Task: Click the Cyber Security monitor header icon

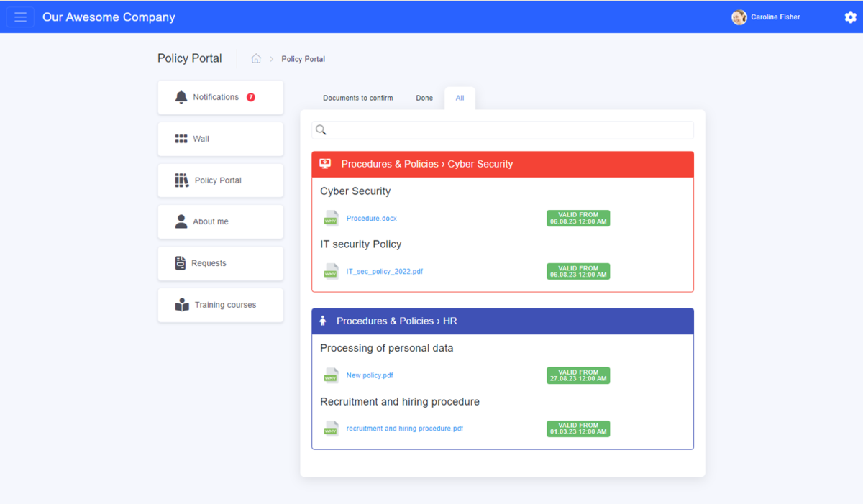Action: click(x=325, y=164)
